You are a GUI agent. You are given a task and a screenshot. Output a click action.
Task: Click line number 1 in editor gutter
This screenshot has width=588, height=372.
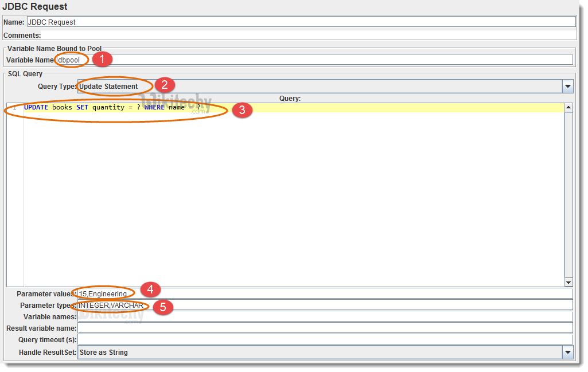click(14, 108)
